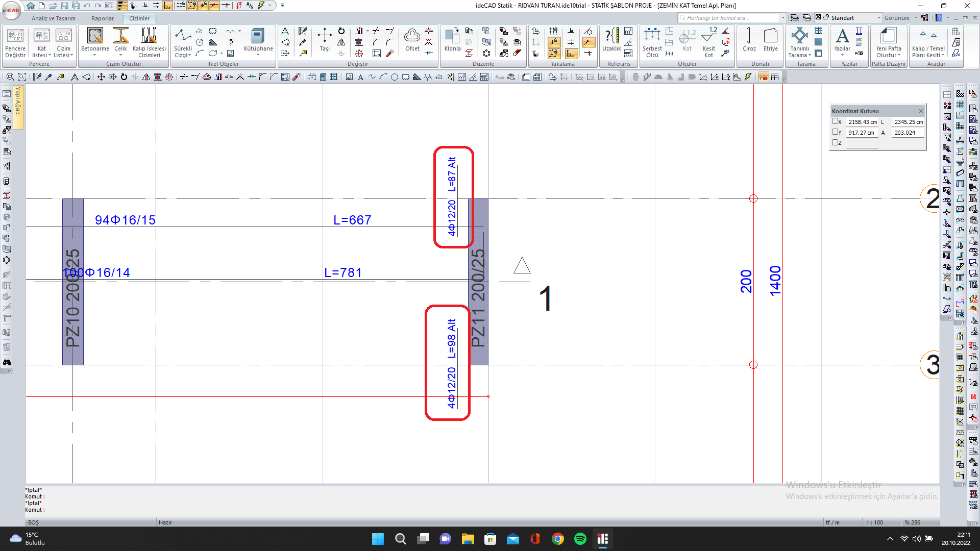Click Yeni Pafta Oluştur

pyautogui.click(x=889, y=43)
